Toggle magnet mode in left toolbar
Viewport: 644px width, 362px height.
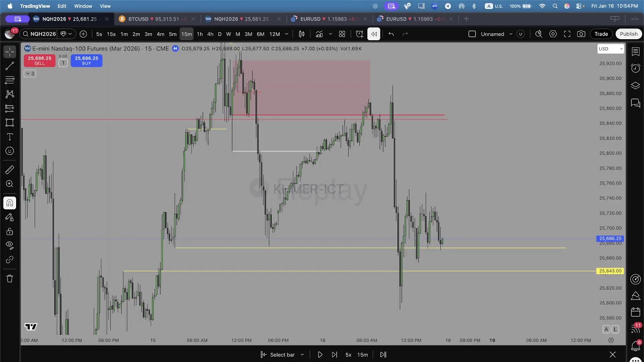coord(10,203)
